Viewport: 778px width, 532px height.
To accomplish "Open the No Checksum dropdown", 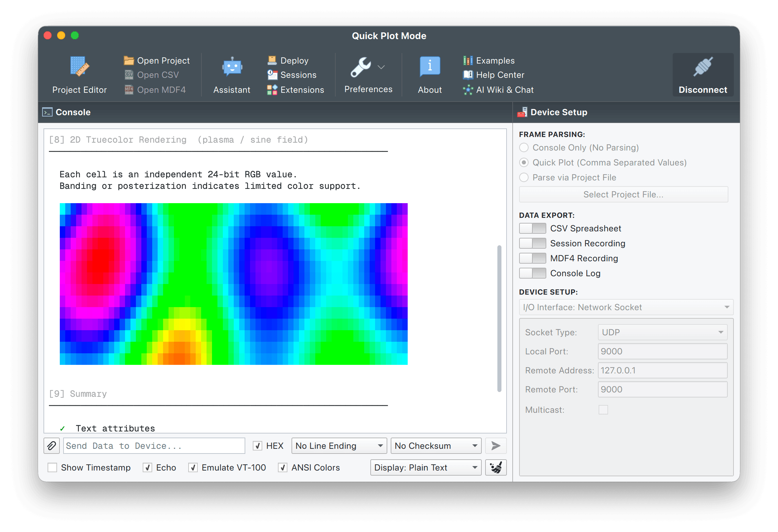I will coord(436,446).
